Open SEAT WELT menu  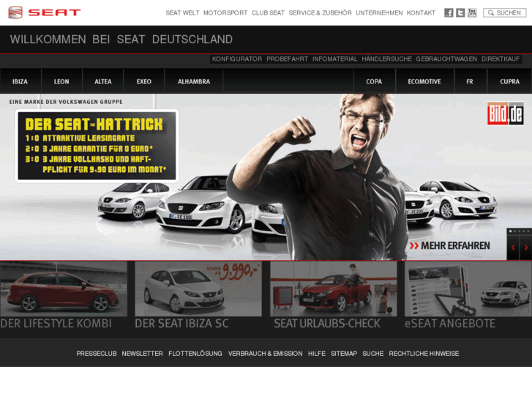point(182,13)
